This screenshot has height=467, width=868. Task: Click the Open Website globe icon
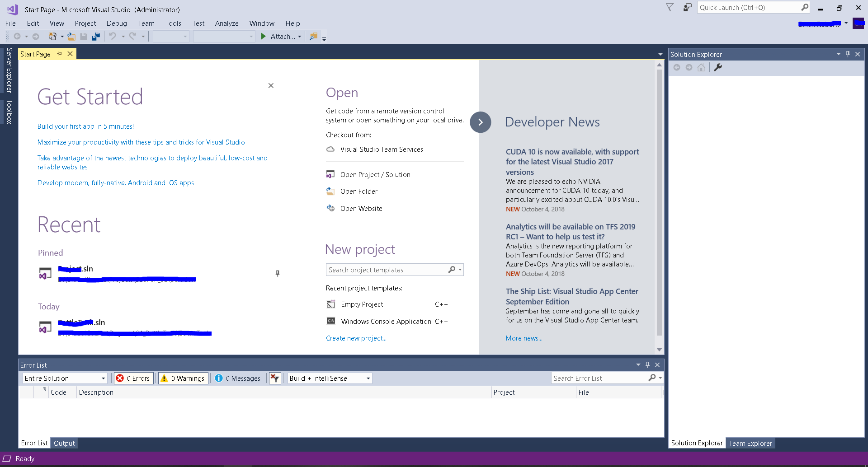330,208
